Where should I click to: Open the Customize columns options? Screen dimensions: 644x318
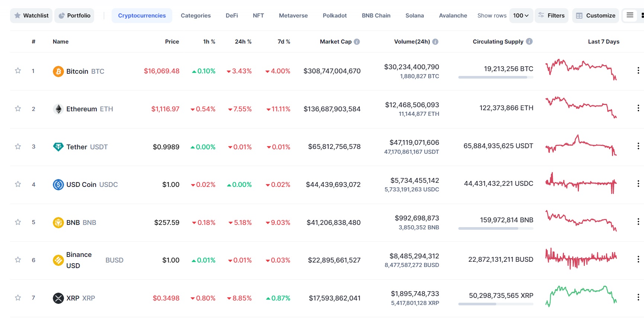click(x=596, y=16)
